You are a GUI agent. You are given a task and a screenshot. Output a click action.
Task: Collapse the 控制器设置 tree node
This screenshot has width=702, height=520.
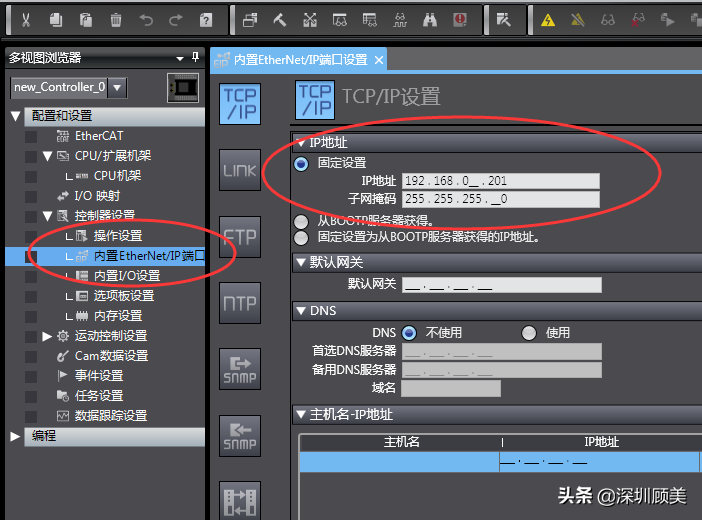click(x=47, y=216)
